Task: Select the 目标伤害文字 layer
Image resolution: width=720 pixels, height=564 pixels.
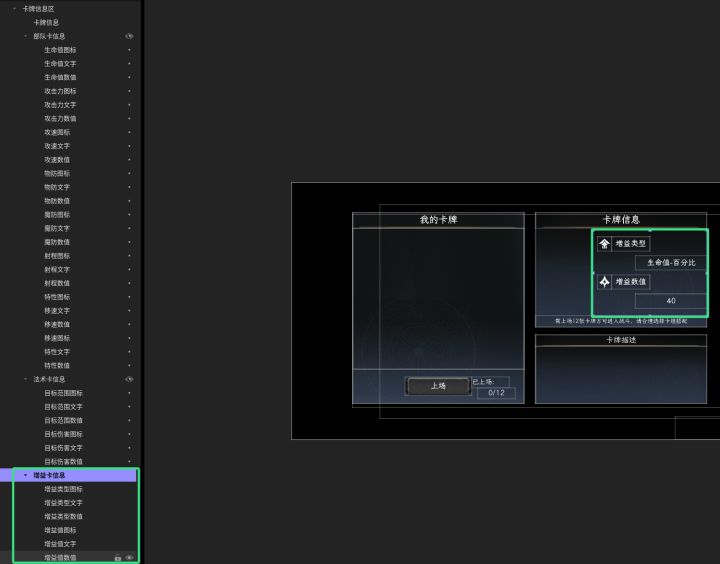Action: click(63, 448)
